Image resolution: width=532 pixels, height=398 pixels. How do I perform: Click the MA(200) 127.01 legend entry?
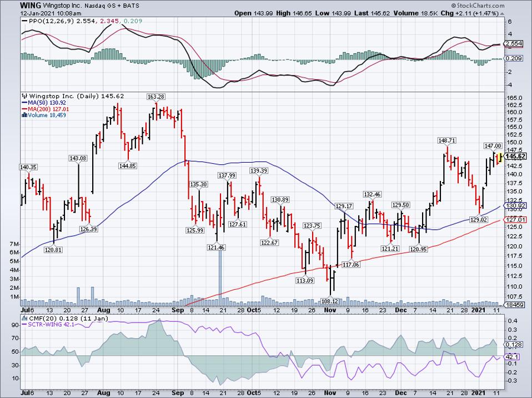click(48, 109)
